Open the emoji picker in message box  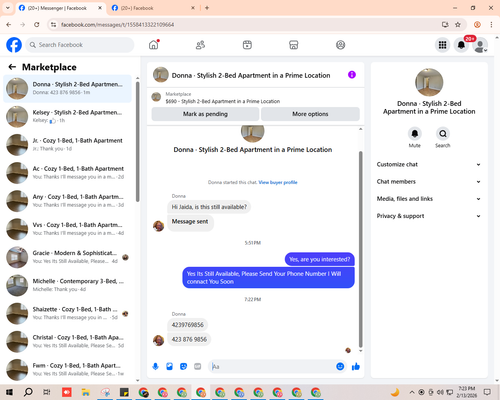click(340, 367)
